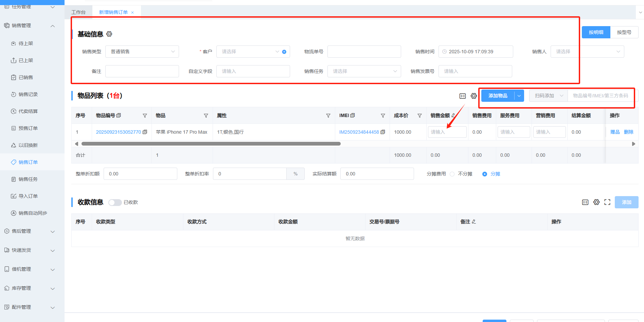Expand the 销售任务 dropdown
This screenshot has height=322, width=644.
pyautogui.click(x=364, y=71)
